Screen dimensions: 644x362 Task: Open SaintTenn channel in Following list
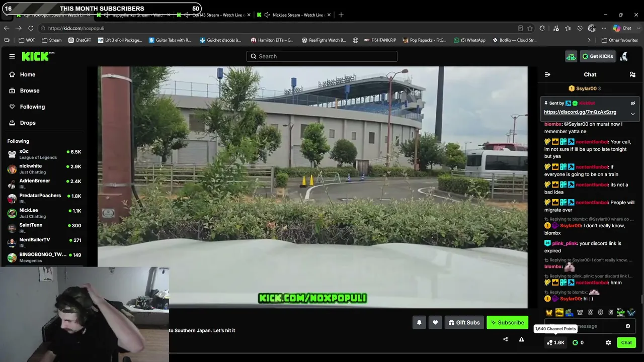[x=44, y=228]
